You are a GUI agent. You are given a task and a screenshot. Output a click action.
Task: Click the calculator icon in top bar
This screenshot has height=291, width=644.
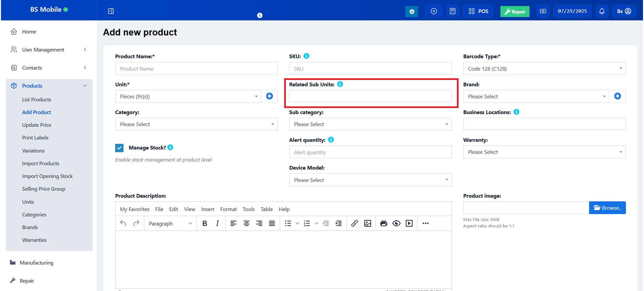(453, 11)
